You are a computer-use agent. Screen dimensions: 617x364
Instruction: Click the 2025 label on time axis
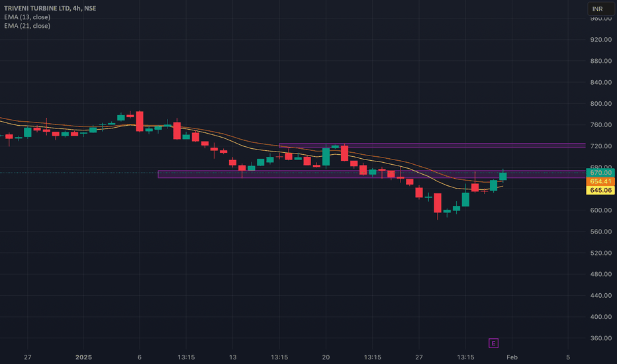click(x=83, y=357)
